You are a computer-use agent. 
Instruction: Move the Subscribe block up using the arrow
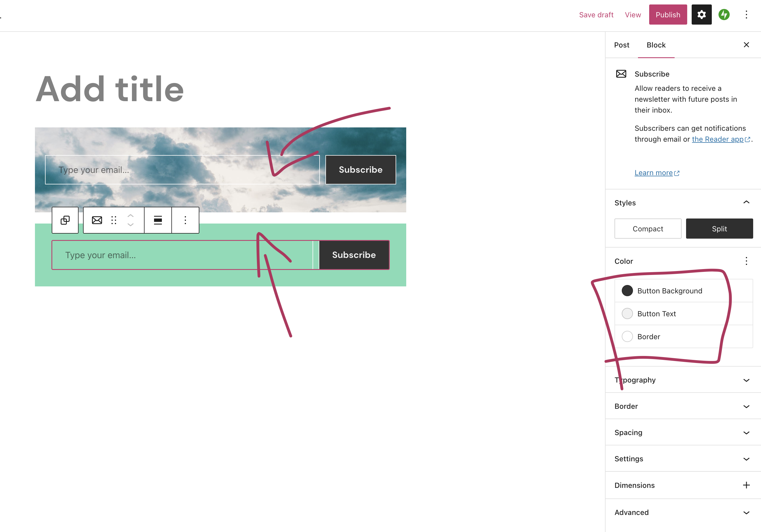[x=131, y=216]
